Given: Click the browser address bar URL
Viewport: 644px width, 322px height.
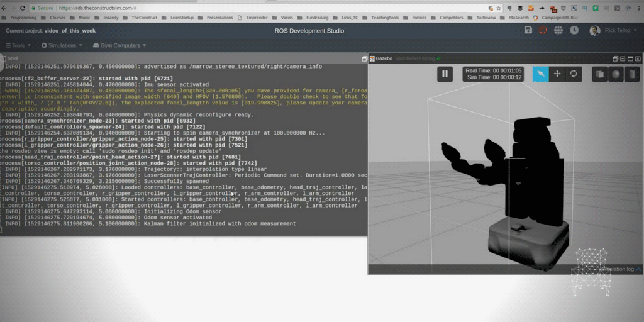Looking at the screenshot, I should tap(97, 8).
